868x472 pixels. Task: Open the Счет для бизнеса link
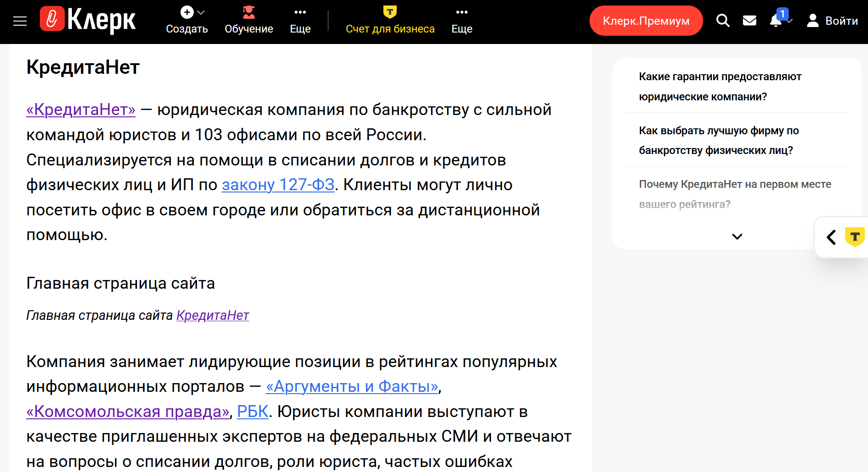pyautogui.click(x=390, y=21)
